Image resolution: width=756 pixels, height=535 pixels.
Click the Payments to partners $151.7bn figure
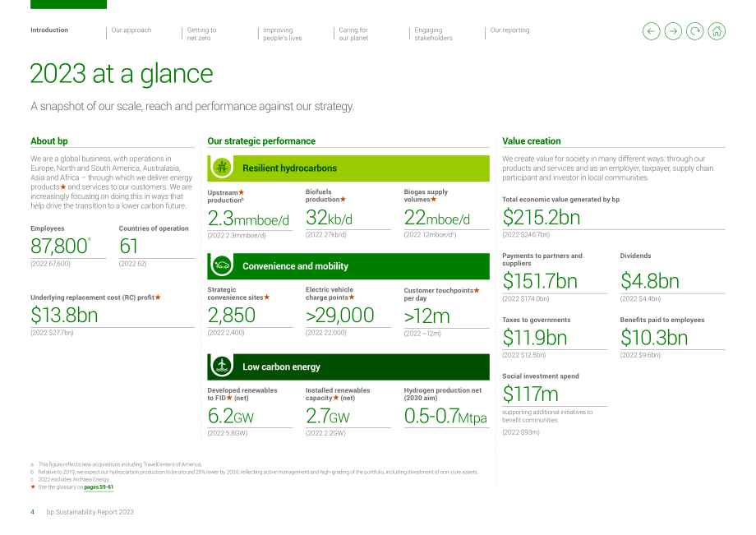[540, 281]
